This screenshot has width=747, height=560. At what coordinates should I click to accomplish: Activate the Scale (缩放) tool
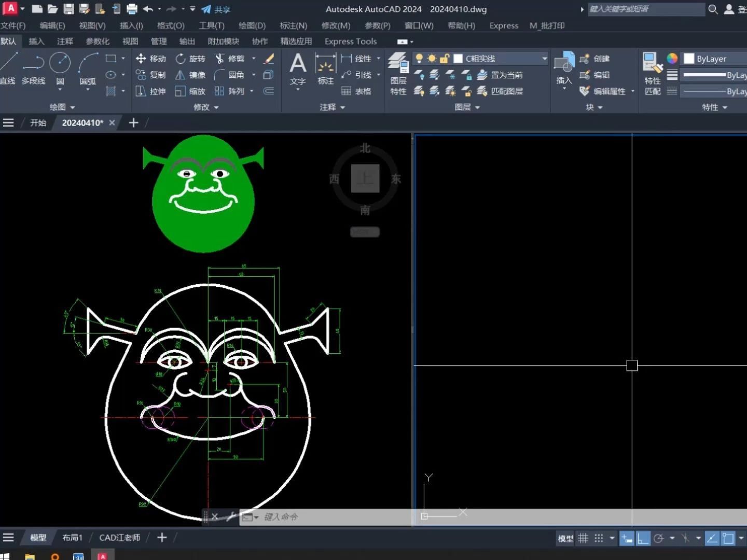coord(190,91)
